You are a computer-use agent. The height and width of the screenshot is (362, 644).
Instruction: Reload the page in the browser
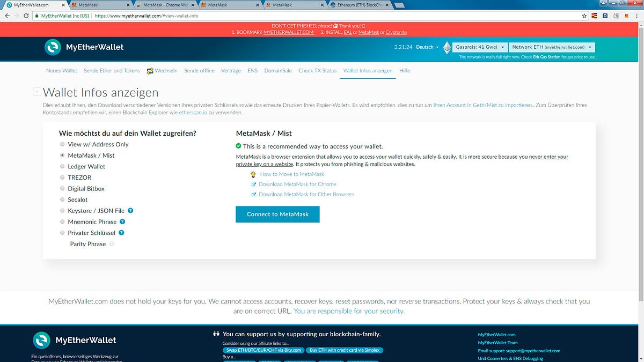coord(26,16)
